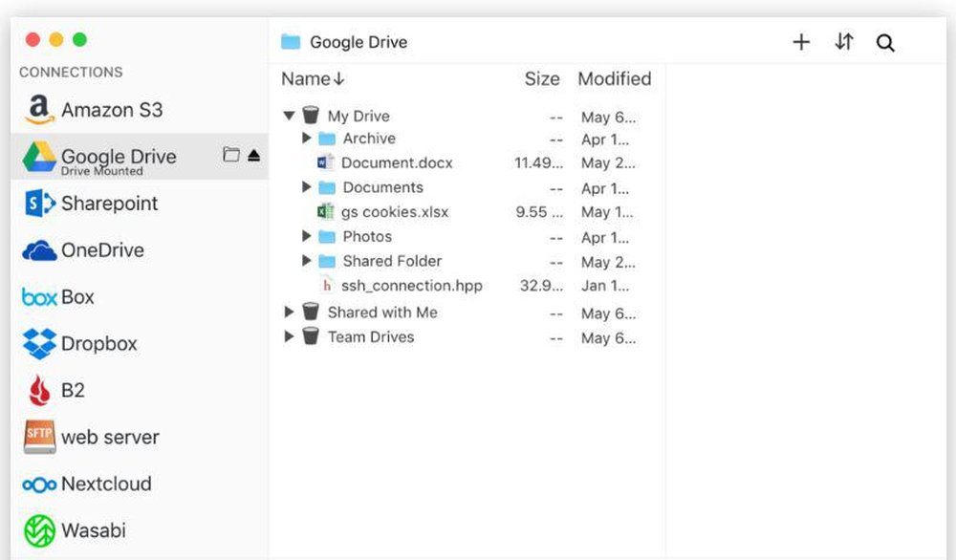Select the Nextcloud connection
The width and height of the screenshot is (956, 560).
pyautogui.click(x=105, y=484)
